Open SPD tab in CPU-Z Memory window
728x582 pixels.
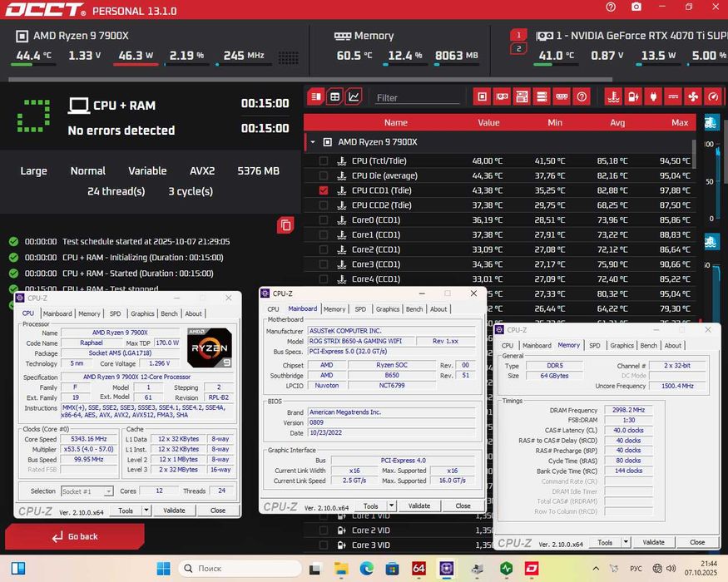(x=594, y=345)
